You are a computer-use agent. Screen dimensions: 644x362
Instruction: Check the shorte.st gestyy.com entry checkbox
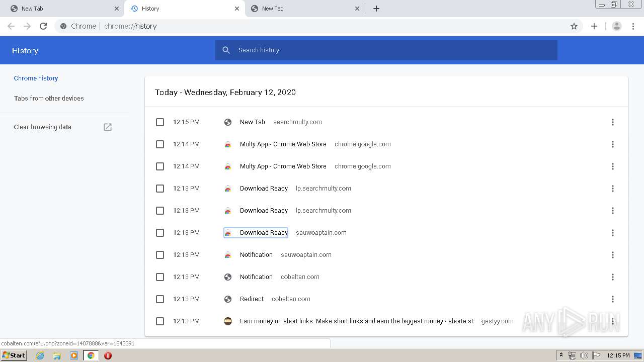(x=160, y=321)
